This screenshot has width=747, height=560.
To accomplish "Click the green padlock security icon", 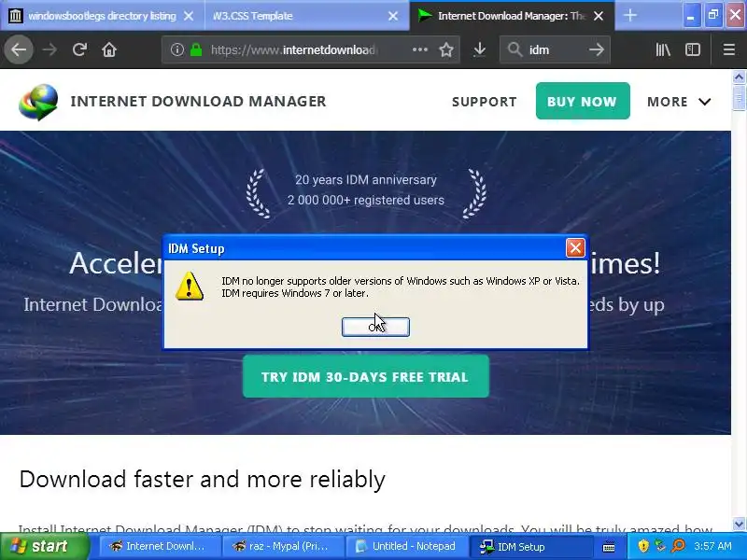I will pos(196,49).
